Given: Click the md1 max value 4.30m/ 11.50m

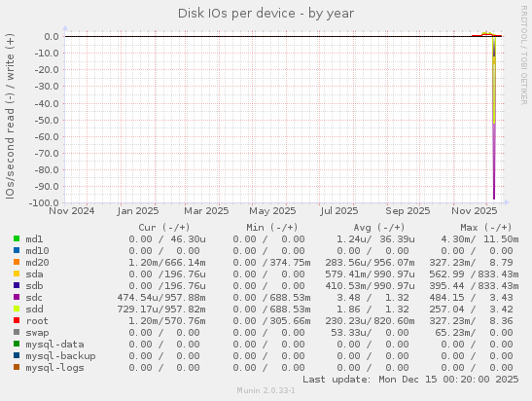Looking at the screenshot, I should [479, 239].
